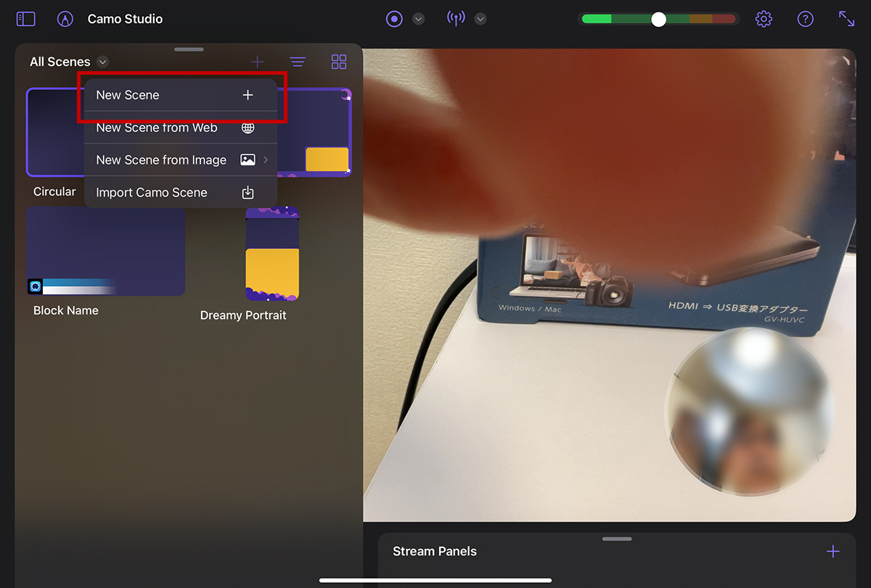Click the Camo Studio title text
The height and width of the screenshot is (588, 871).
125,19
